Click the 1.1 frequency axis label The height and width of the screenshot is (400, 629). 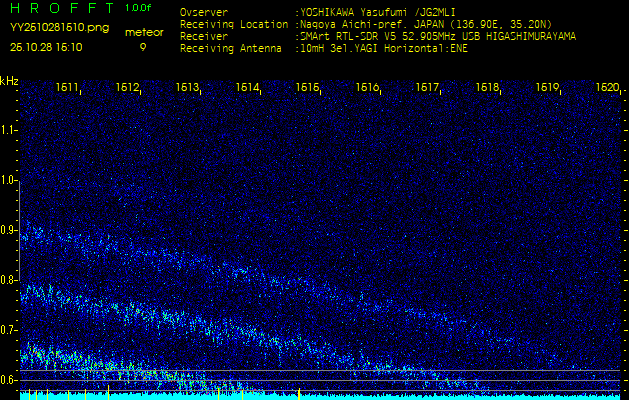(x=9, y=130)
